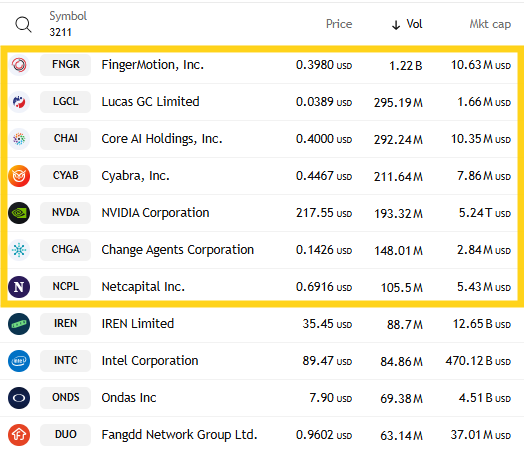Open the CHGA ticker badge
Image resolution: width=524 pixels, height=452 pixels.
pos(66,250)
